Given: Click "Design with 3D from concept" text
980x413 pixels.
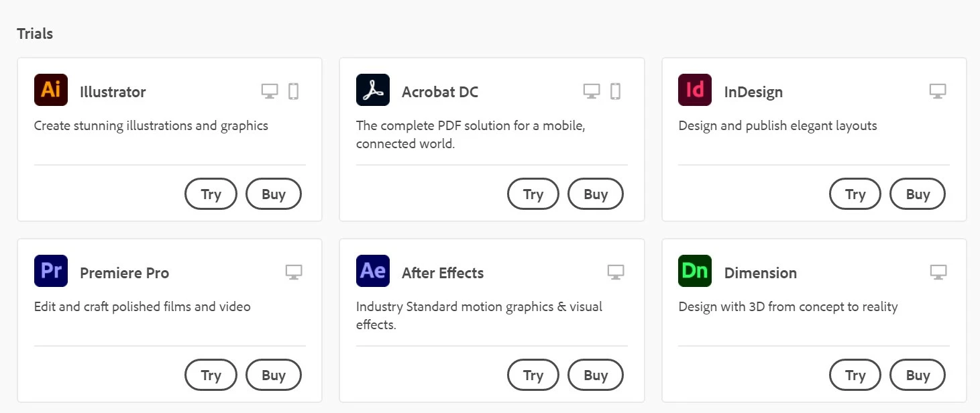Looking at the screenshot, I should click(x=788, y=307).
